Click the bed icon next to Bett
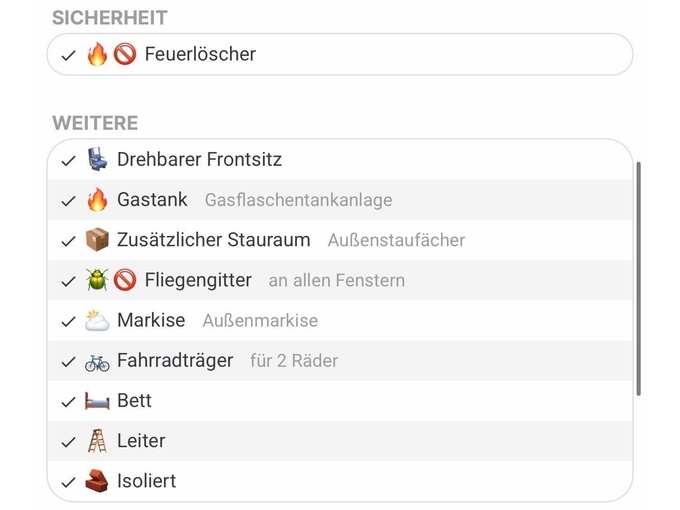 tap(97, 401)
